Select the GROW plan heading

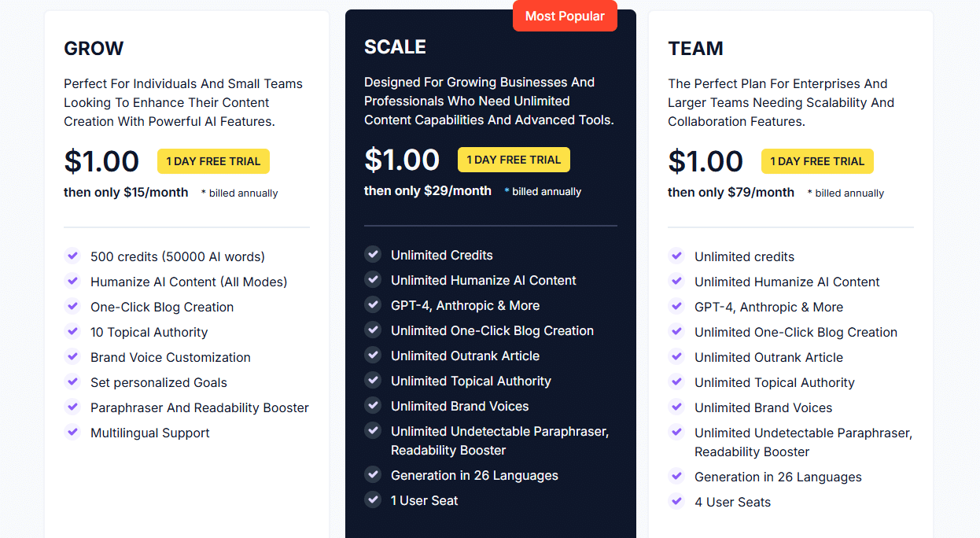click(x=94, y=49)
